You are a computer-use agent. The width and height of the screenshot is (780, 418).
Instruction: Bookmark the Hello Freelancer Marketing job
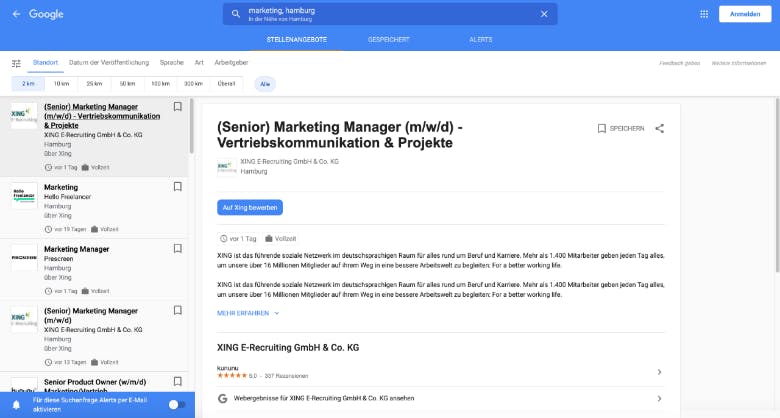[178, 187]
